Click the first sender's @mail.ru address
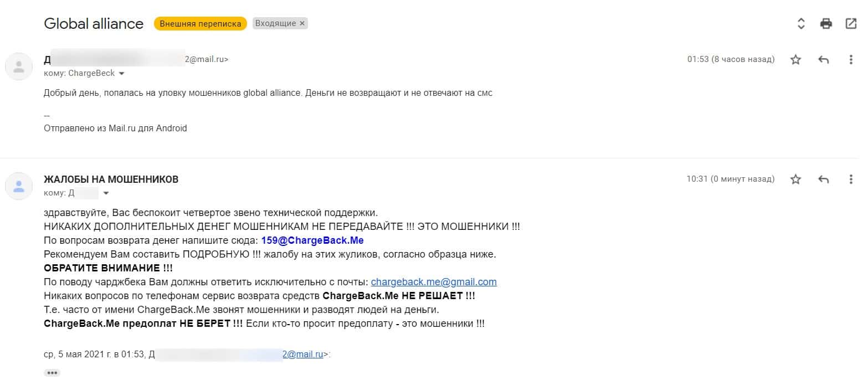 point(207,59)
